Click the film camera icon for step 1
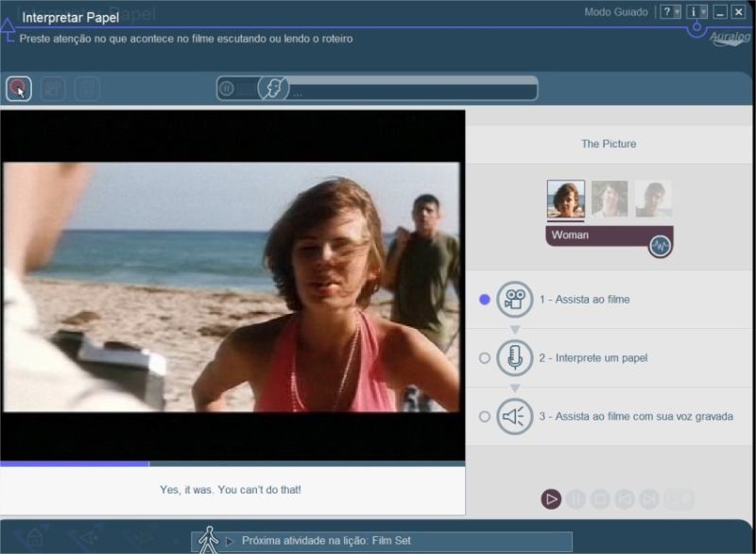This screenshot has height=554, width=756. (515, 300)
